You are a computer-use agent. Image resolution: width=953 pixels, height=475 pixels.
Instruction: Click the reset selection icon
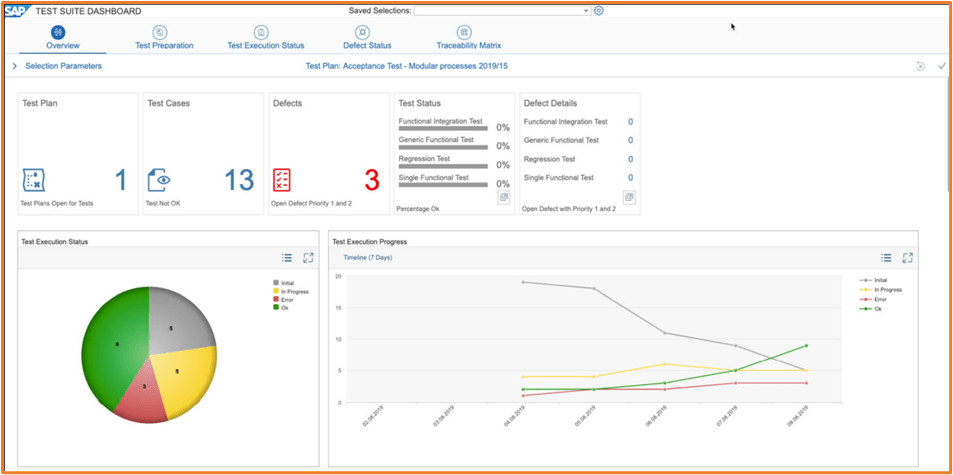[x=920, y=66]
